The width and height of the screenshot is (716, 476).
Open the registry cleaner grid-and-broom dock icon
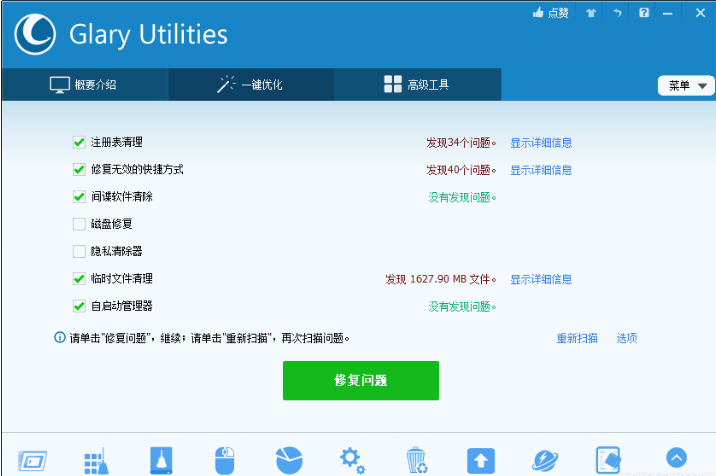(96, 461)
